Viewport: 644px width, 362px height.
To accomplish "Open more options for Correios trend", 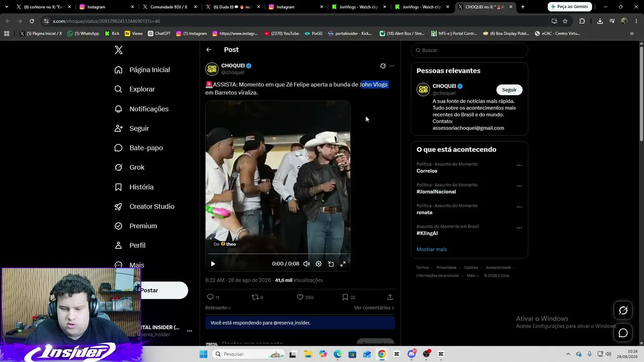I will click(519, 165).
